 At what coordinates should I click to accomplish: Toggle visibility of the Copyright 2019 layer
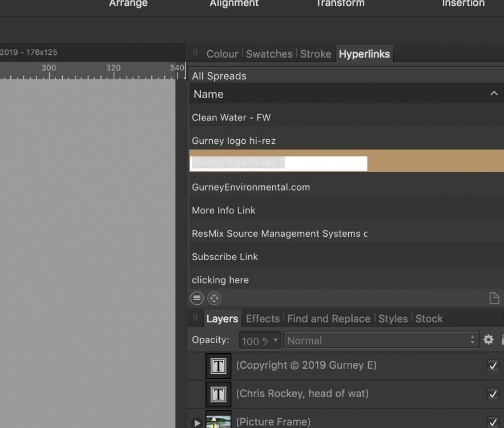tap(493, 366)
